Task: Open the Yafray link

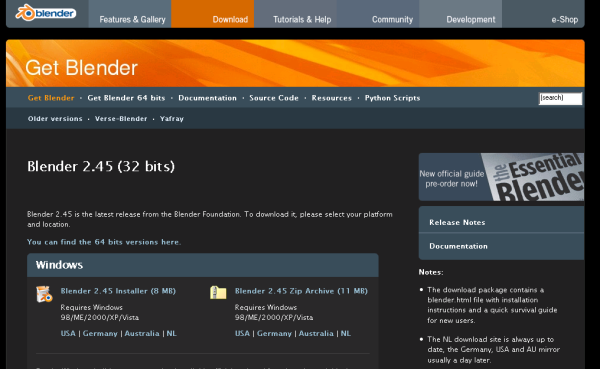Action: coord(172,119)
